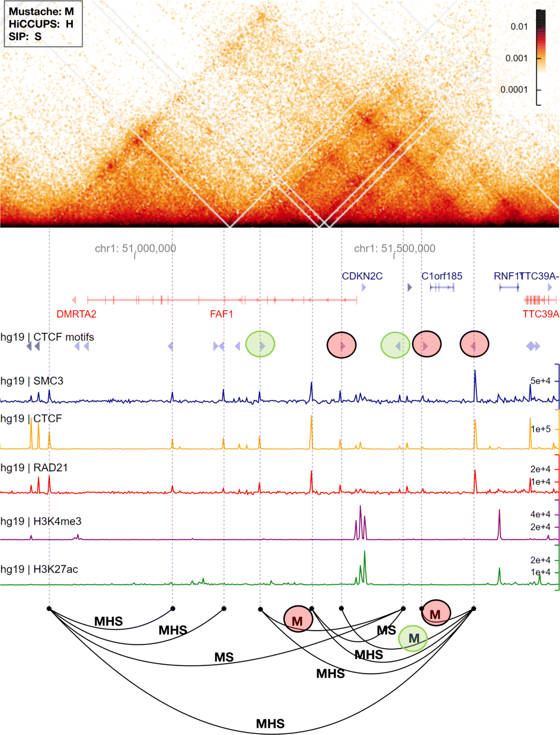Click the 4e+4 H3K4me3 axis value
Image resolution: width=560 pixels, height=735 pixels.
[x=540, y=515]
